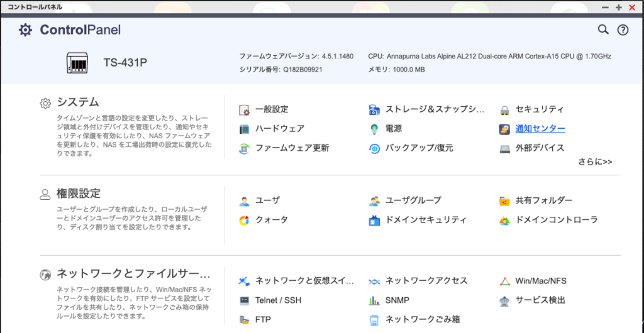Click the Win/Mac/NFS triangle icon
The height and width of the screenshot is (333, 644).
[x=504, y=281]
